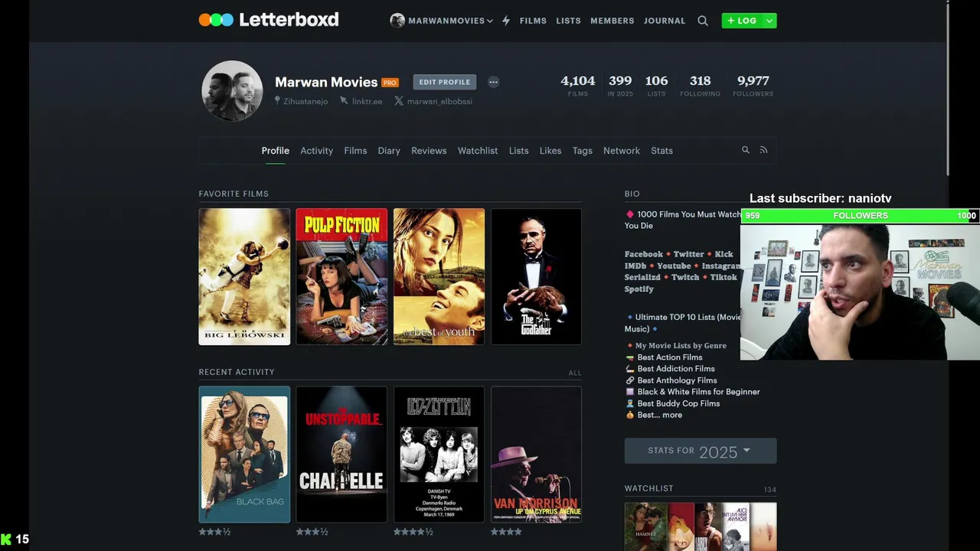Click the 9,977 Followers statistic
The image size is (980, 551).
tap(753, 85)
